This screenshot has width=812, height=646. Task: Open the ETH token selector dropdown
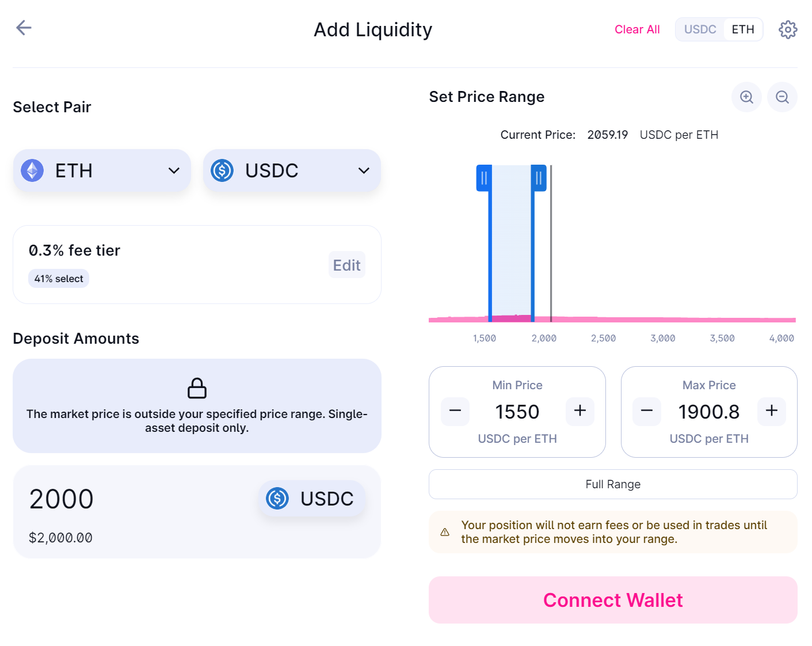pos(102,171)
